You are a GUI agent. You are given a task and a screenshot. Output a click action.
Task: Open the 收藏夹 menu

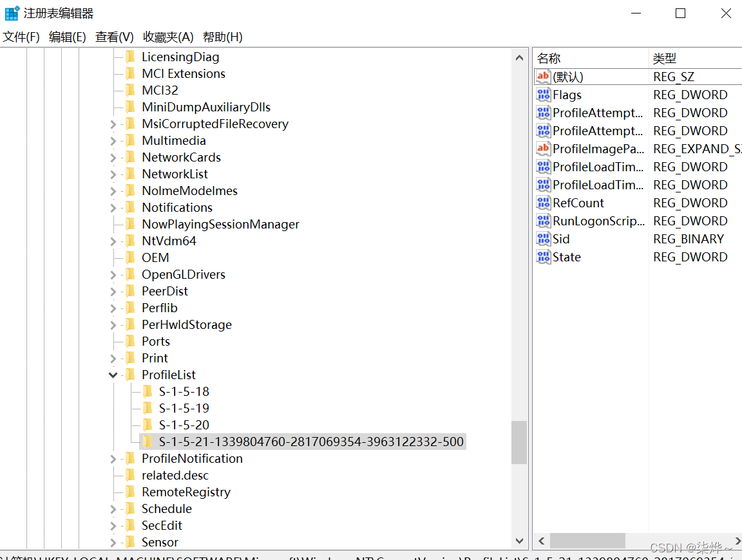[167, 37]
